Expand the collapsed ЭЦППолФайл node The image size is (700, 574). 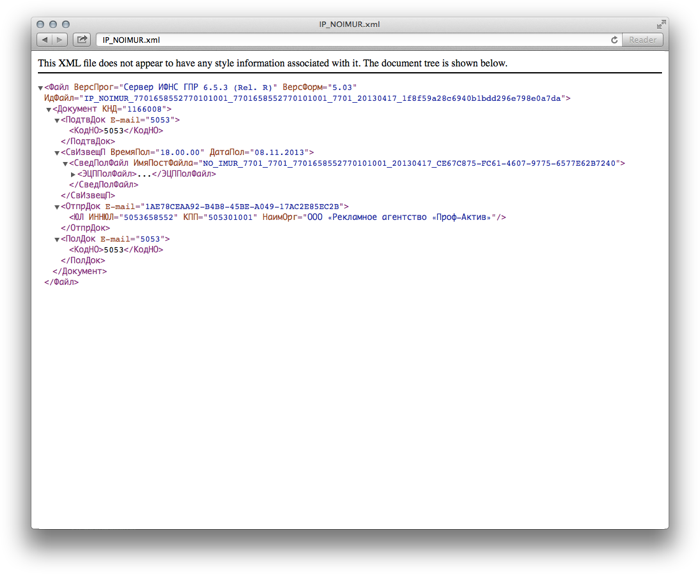click(x=73, y=174)
